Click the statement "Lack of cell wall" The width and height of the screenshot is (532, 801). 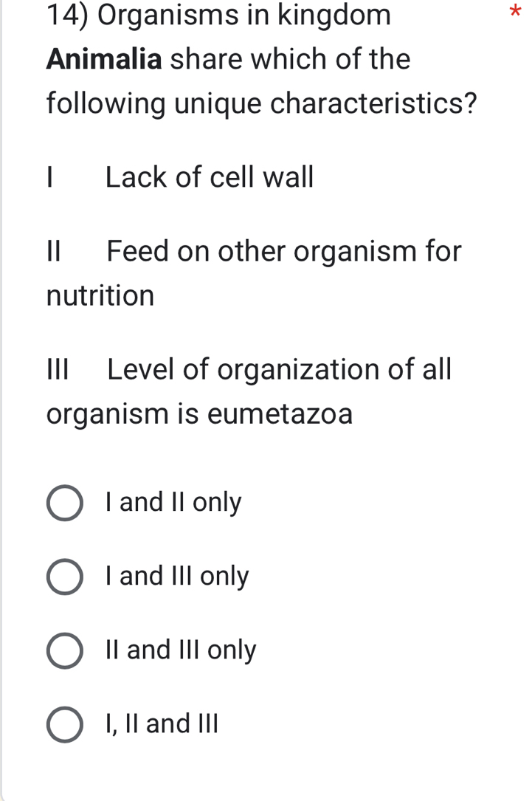(210, 177)
